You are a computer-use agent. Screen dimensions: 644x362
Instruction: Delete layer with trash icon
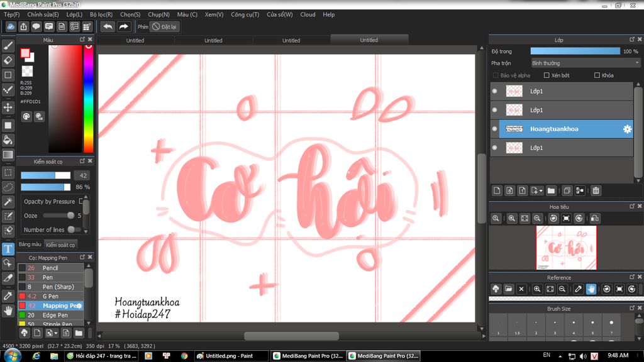pos(596,190)
